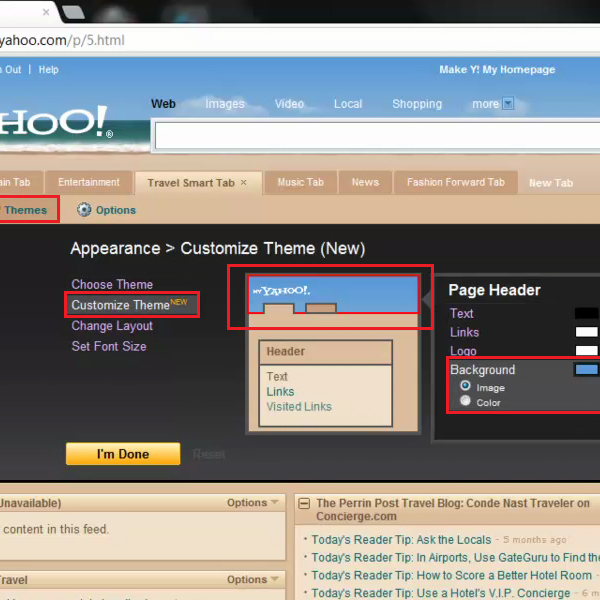Open 'Use a Hotel's V.I.P. Concierge' tip
The image size is (600, 600).
pos(441,593)
